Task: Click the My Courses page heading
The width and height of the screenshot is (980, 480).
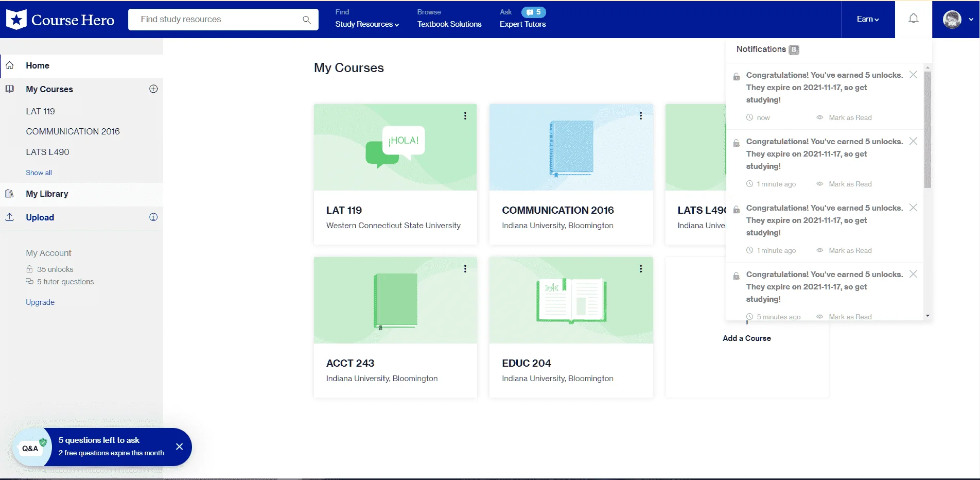Action: [x=349, y=68]
